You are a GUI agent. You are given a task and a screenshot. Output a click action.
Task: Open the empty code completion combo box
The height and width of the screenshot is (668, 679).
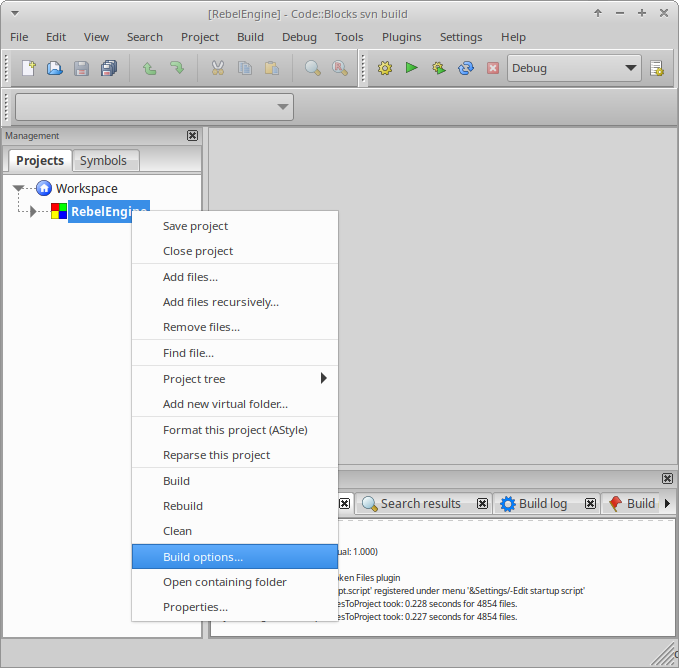[x=154, y=107]
